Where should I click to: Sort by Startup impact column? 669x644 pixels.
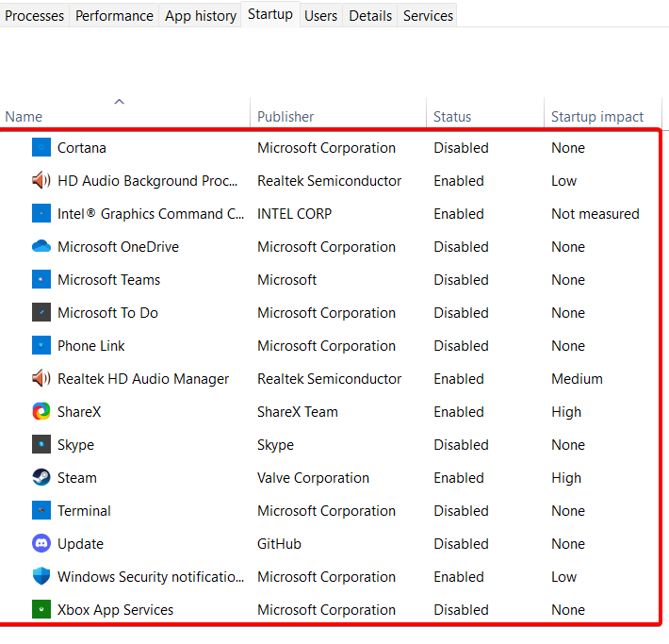click(597, 117)
